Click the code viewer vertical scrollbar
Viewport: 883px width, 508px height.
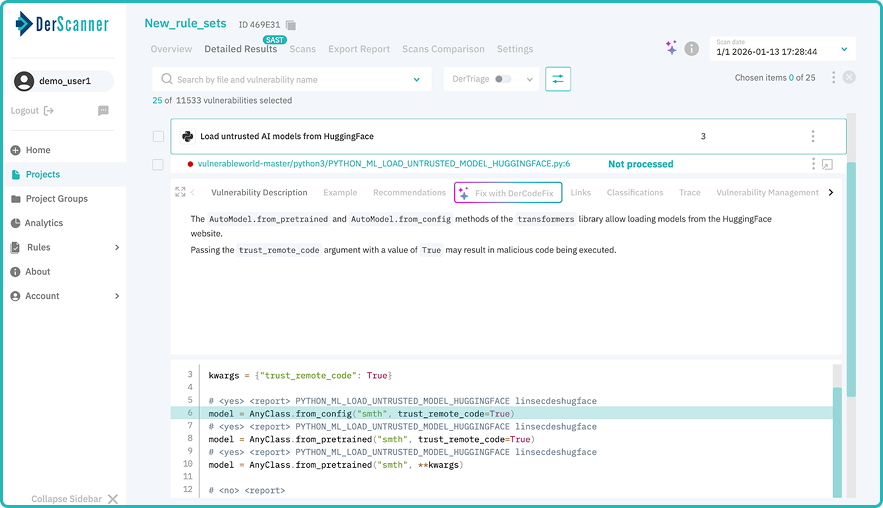pos(837,442)
